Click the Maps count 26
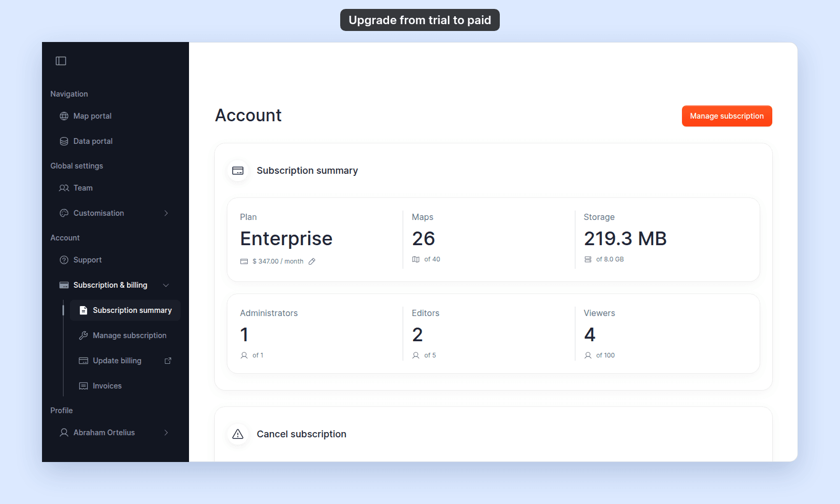840x504 pixels. (423, 239)
